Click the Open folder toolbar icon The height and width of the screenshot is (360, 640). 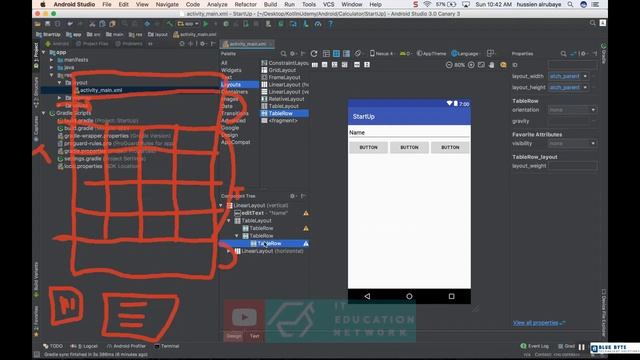click(x=38, y=24)
